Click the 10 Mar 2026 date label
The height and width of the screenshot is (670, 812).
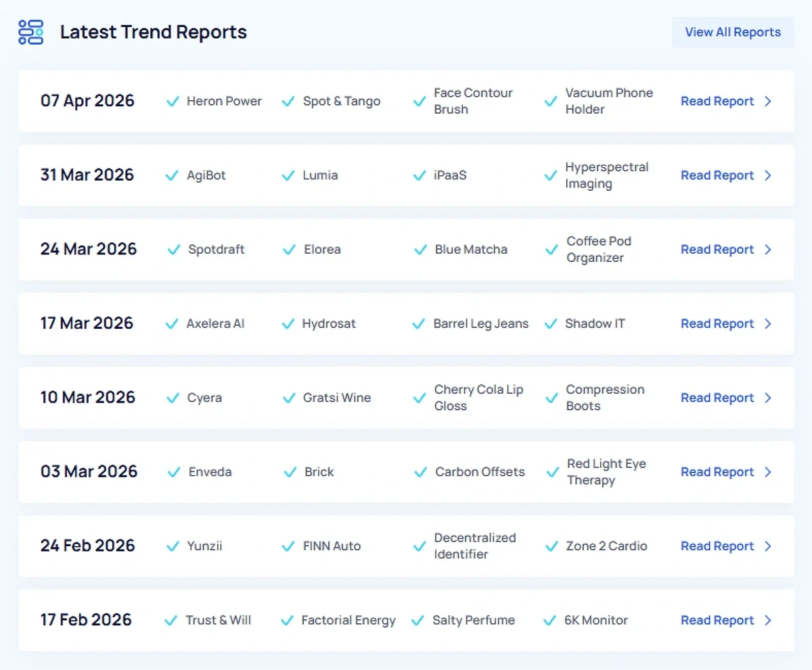coord(88,398)
